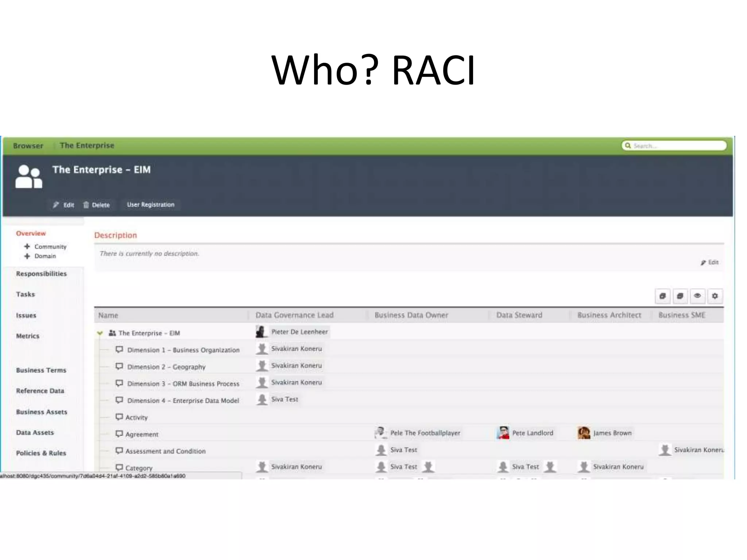Click the Dimension 1 domain icon

point(119,349)
